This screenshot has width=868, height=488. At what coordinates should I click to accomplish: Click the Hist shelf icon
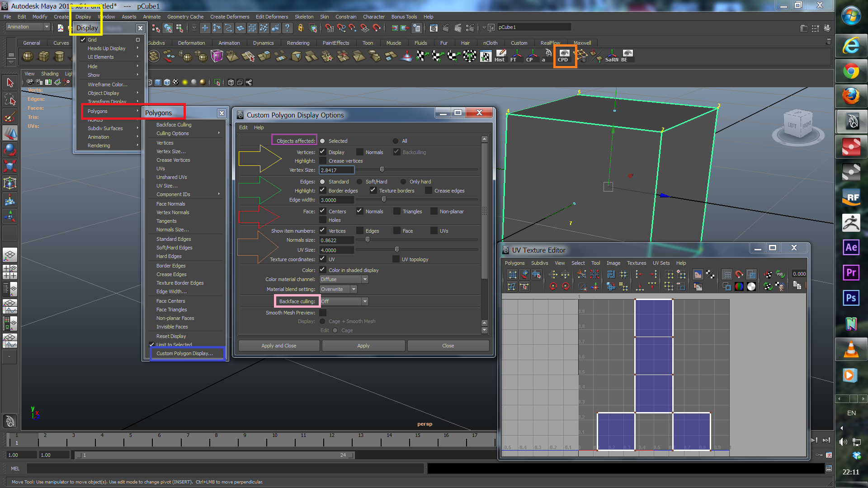click(x=500, y=56)
